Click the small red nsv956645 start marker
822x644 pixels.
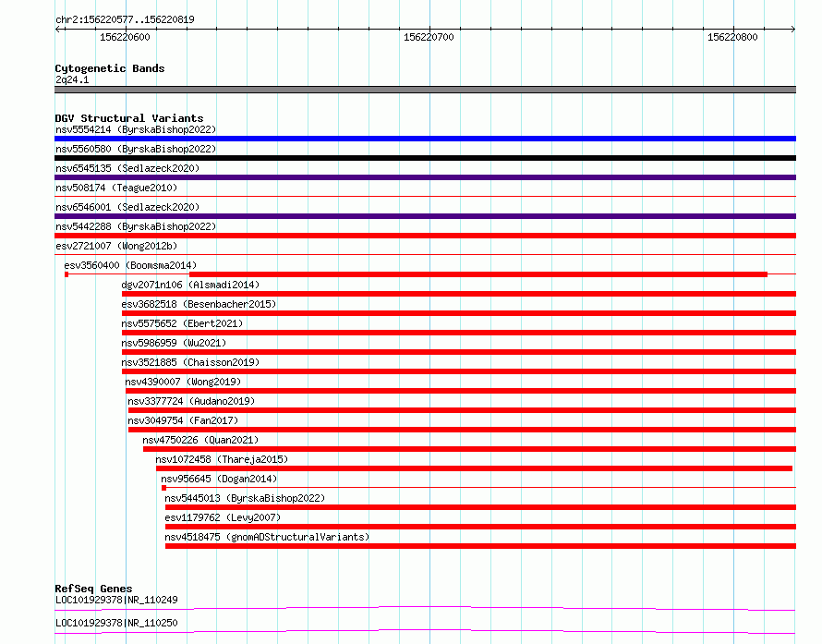click(164, 488)
